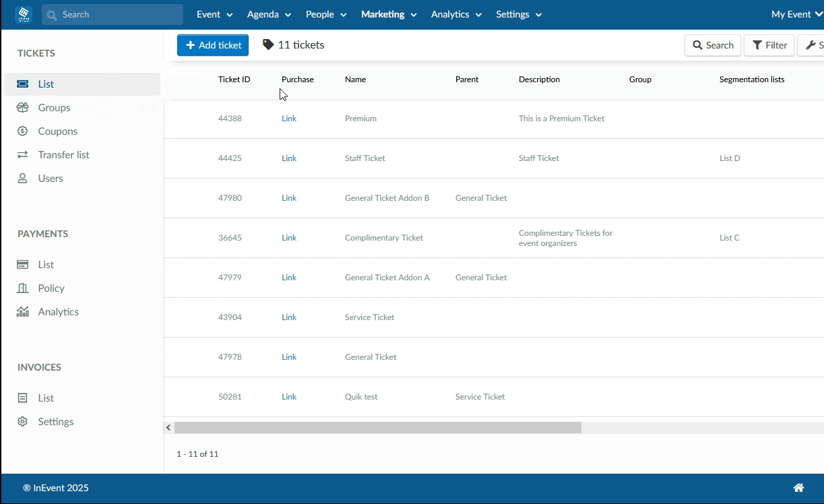Open ticket Users page
This screenshot has width=824, height=504.
click(51, 179)
